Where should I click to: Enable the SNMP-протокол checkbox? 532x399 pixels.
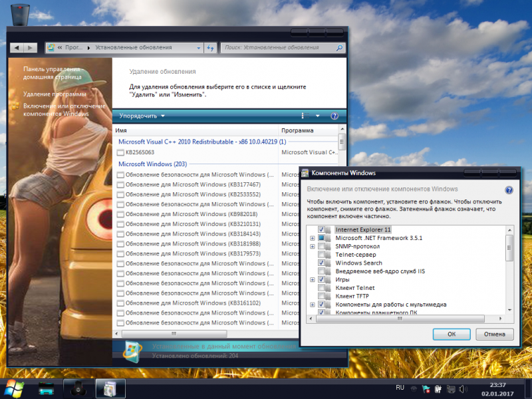point(321,246)
